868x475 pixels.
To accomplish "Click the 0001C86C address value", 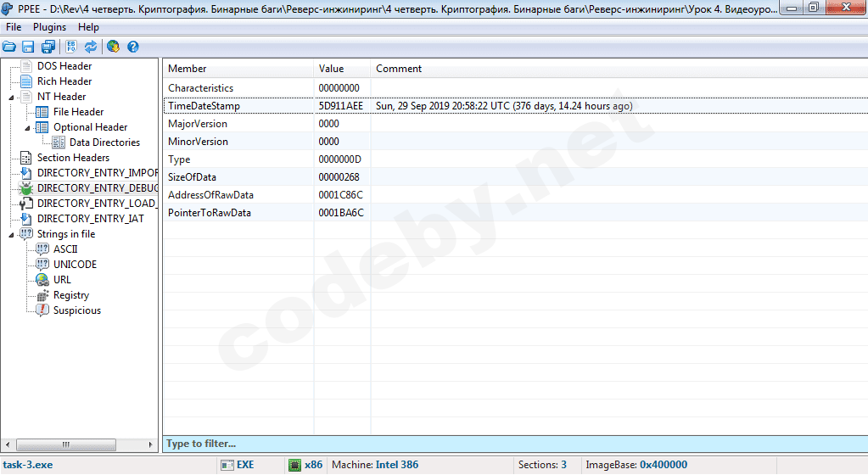I will (x=340, y=195).
